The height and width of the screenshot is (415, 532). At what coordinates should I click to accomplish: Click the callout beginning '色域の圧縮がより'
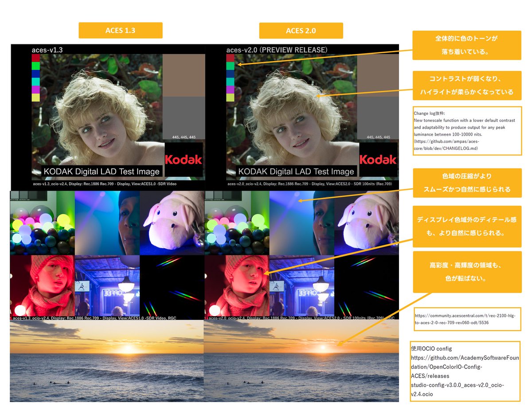(467, 183)
